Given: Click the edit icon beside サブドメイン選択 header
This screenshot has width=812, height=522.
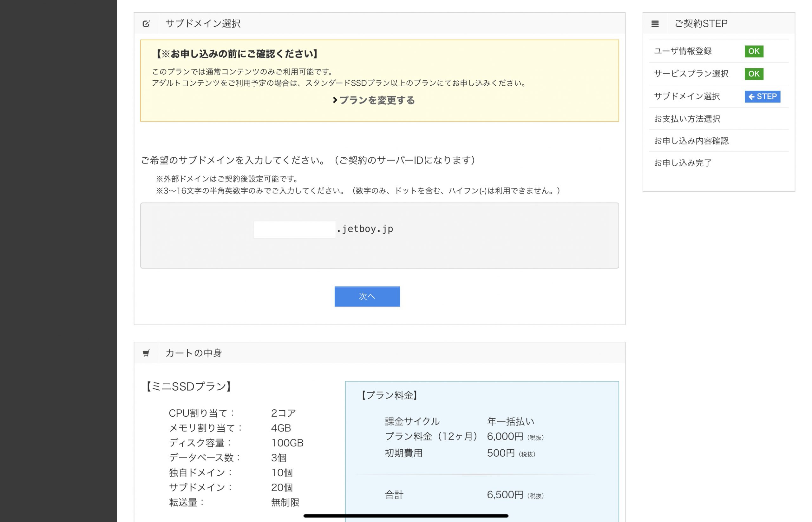Looking at the screenshot, I should [146, 24].
